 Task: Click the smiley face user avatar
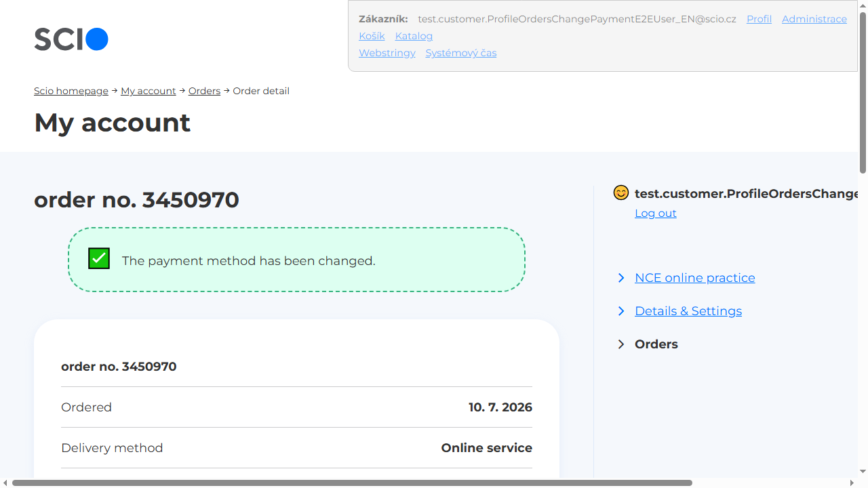[620, 193]
